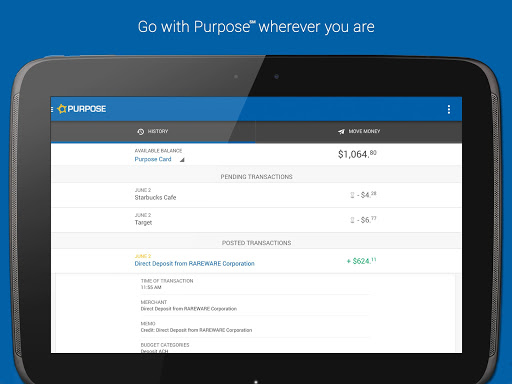
Task: Select the Memo detail row
Action: coord(255,327)
